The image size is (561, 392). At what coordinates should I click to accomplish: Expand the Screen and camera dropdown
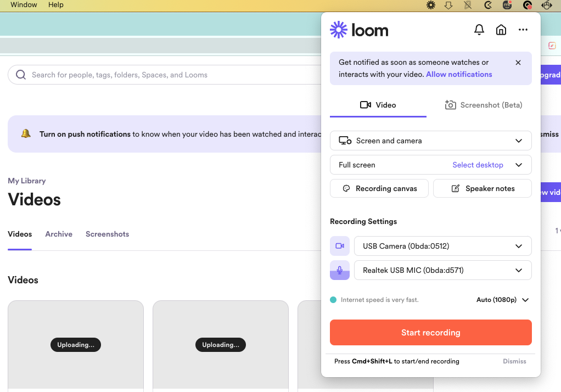(431, 141)
